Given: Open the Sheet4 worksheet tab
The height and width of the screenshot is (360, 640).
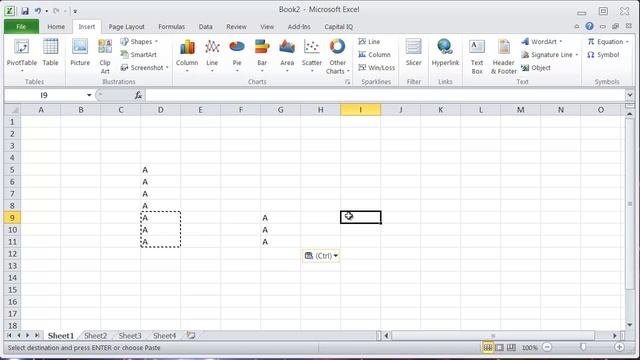Looking at the screenshot, I should (x=164, y=336).
